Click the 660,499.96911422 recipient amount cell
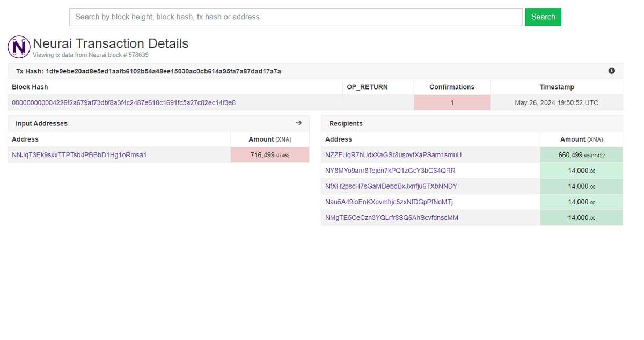The image size is (644, 340). coord(581,154)
